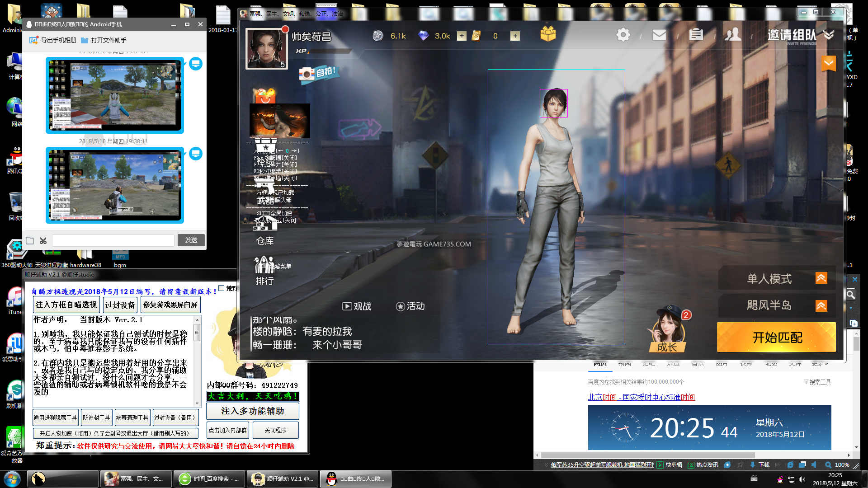Expand the 飓风半岛 map selector
Screen dimensions: 868x488
821,306
